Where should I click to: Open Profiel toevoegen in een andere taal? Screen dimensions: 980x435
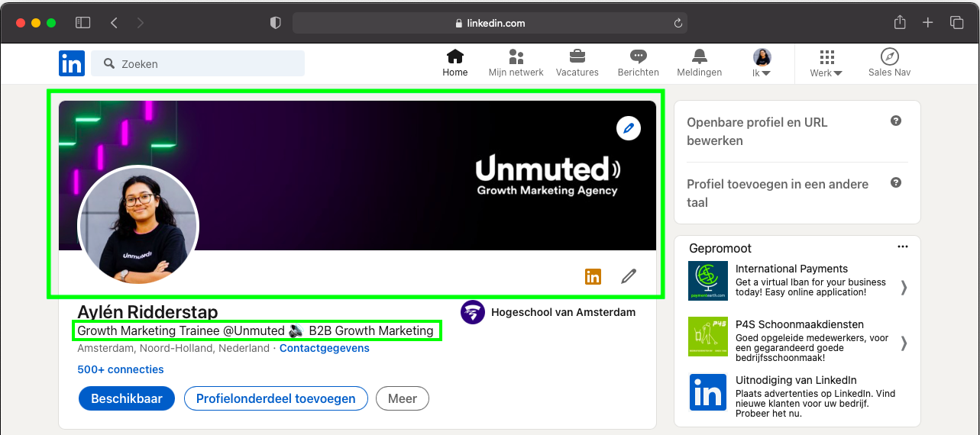click(x=778, y=193)
